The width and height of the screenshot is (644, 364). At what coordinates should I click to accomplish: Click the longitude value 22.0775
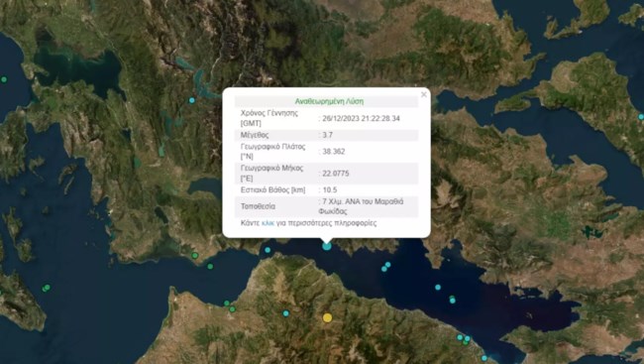tap(336, 174)
